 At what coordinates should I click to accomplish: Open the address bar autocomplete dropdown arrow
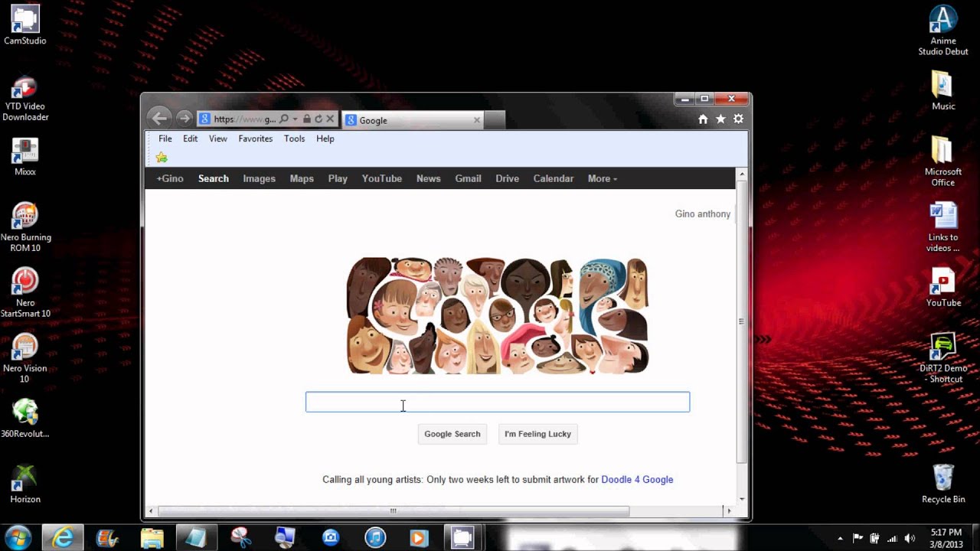click(x=295, y=119)
